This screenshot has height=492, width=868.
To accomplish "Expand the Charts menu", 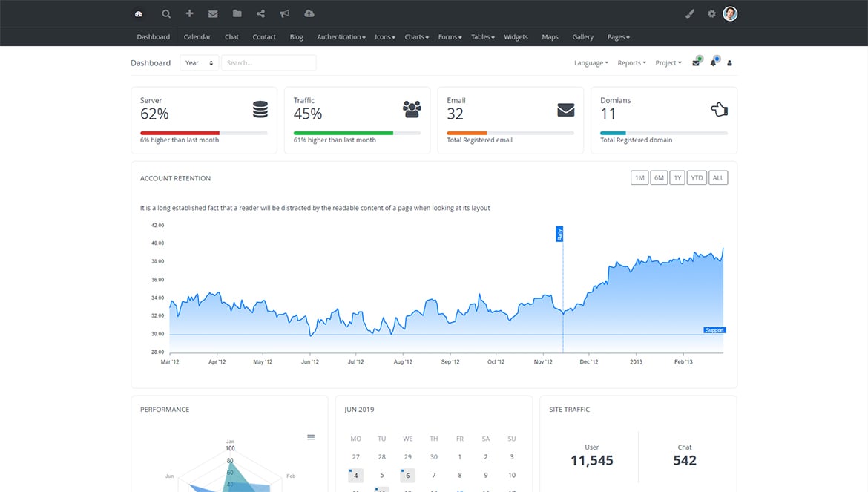I will (416, 37).
